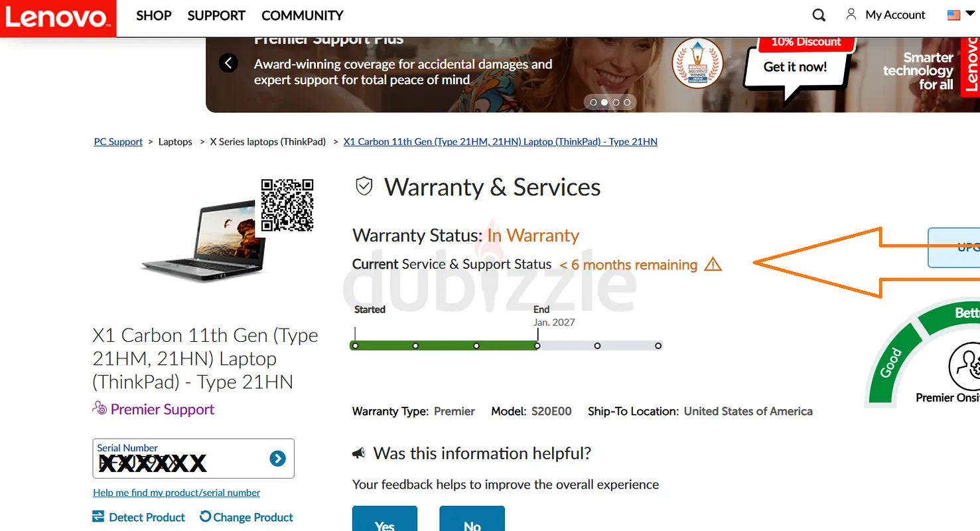Click the QR code image
The width and height of the screenshot is (980, 531).
tap(287, 205)
